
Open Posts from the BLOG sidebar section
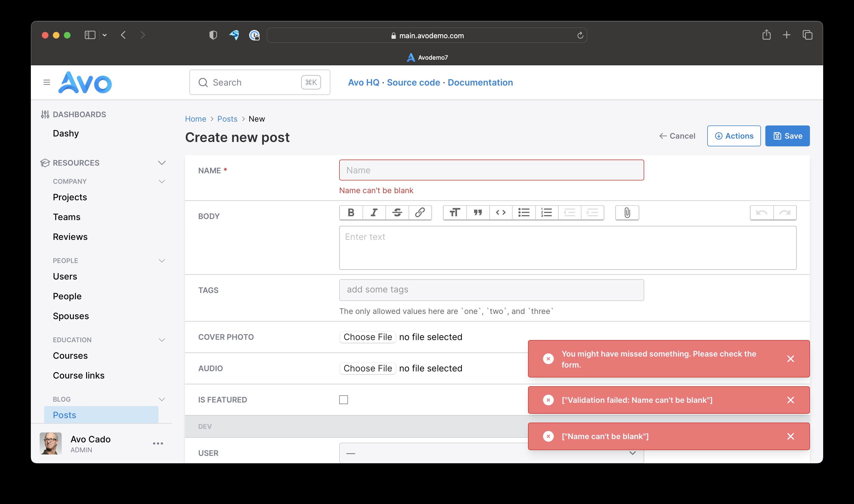[x=64, y=415]
